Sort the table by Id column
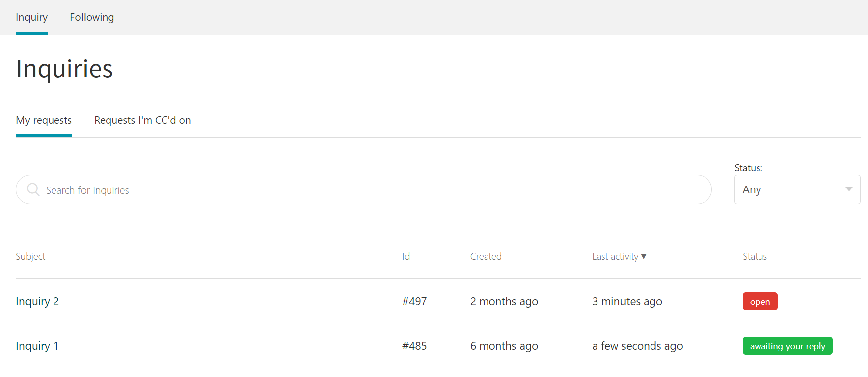 click(406, 256)
